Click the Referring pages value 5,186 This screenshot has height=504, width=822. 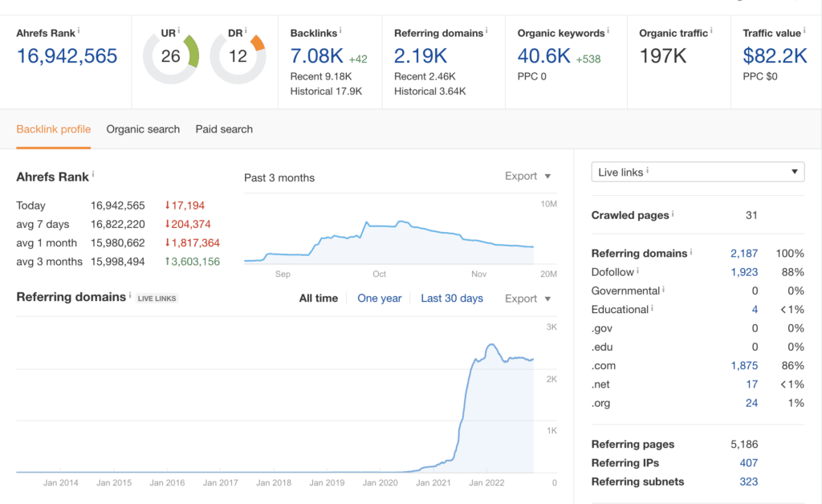tap(744, 445)
